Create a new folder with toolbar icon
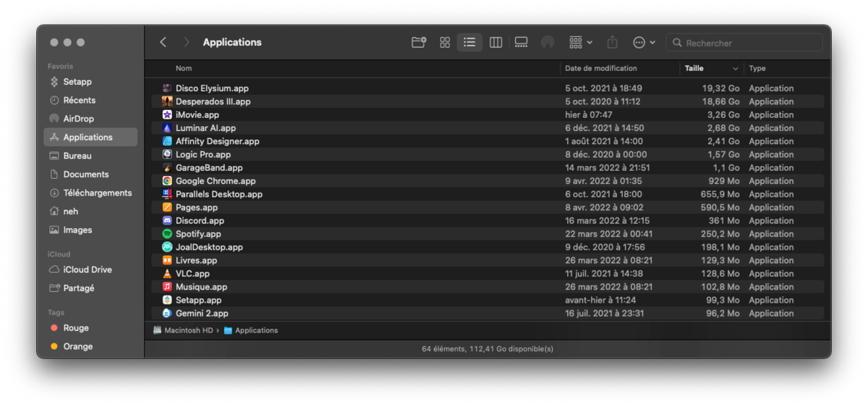868x407 pixels. click(419, 43)
